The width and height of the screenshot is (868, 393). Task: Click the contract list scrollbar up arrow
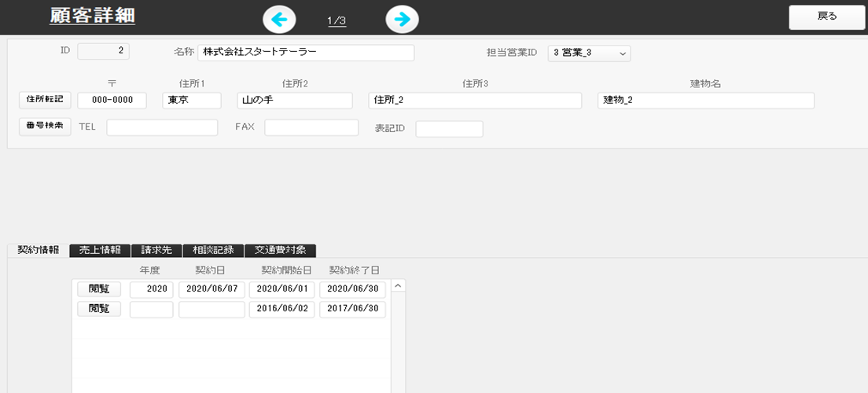click(x=398, y=286)
